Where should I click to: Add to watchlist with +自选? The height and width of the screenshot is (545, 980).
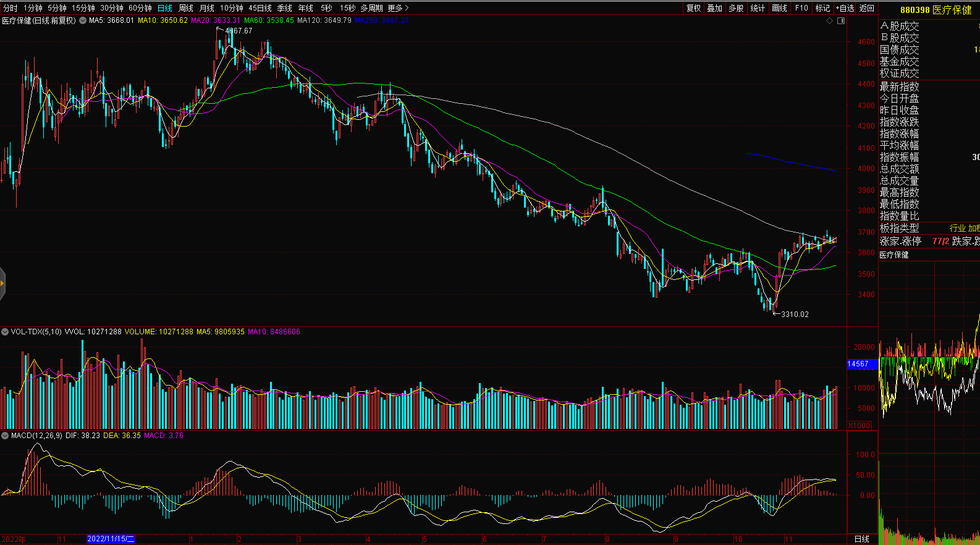[x=845, y=8]
